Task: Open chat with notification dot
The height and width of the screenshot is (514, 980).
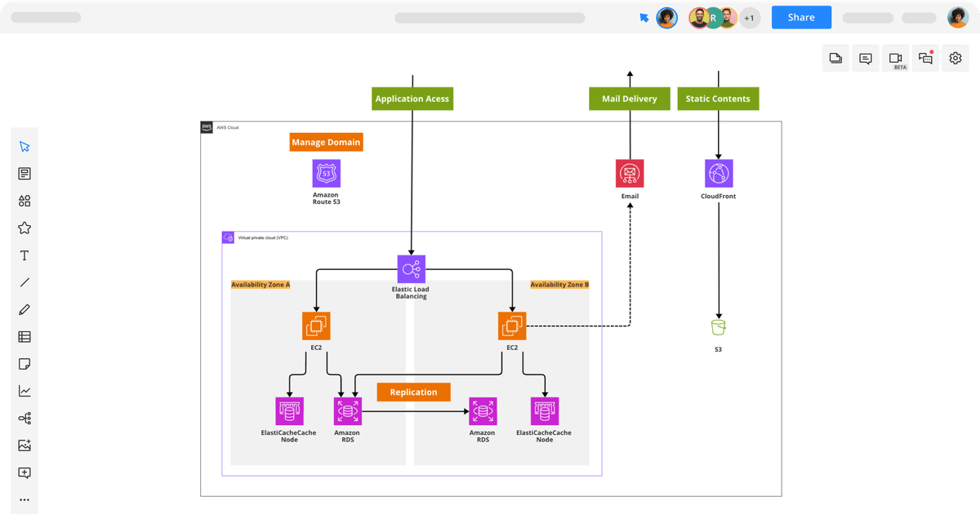Action: click(925, 59)
